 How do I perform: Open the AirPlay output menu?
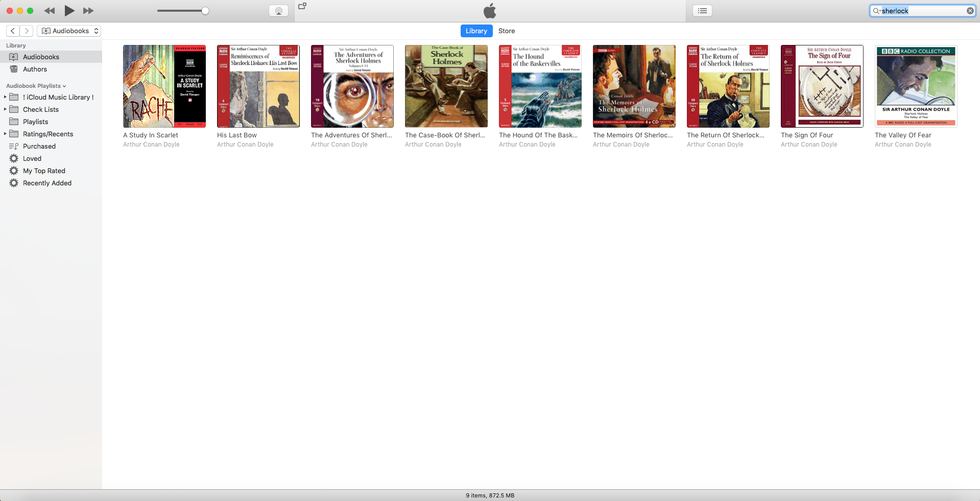[x=279, y=11]
